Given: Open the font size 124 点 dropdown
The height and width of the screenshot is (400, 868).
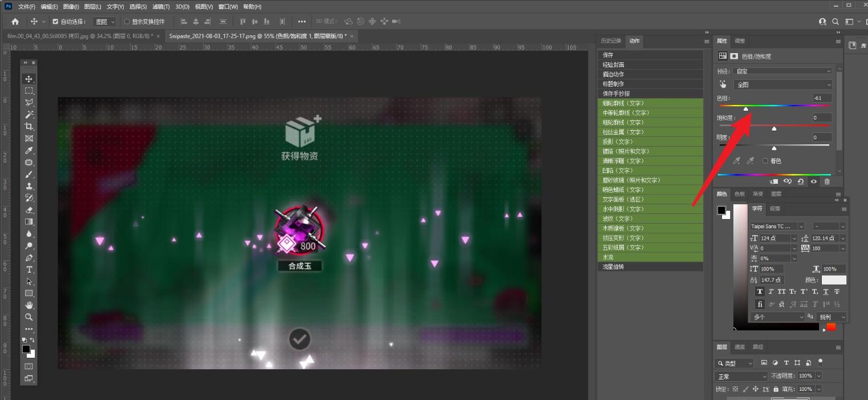Looking at the screenshot, I should tap(794, 238).
